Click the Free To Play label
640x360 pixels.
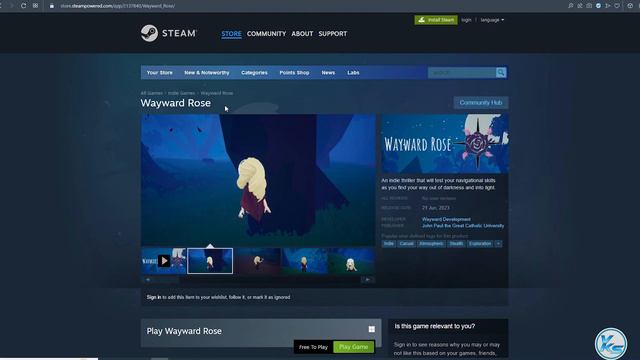[313, 347]
